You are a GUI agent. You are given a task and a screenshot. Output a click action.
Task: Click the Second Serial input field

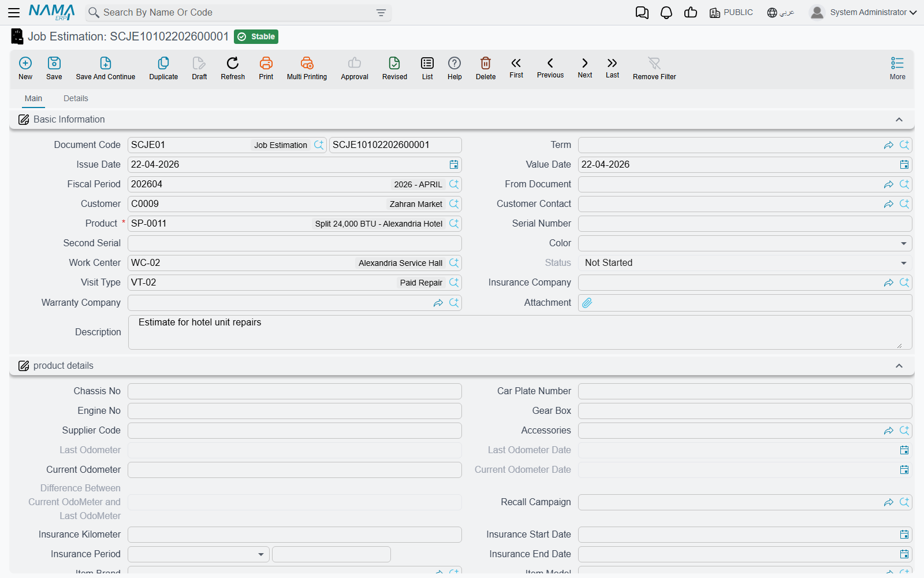coord(295,243)
